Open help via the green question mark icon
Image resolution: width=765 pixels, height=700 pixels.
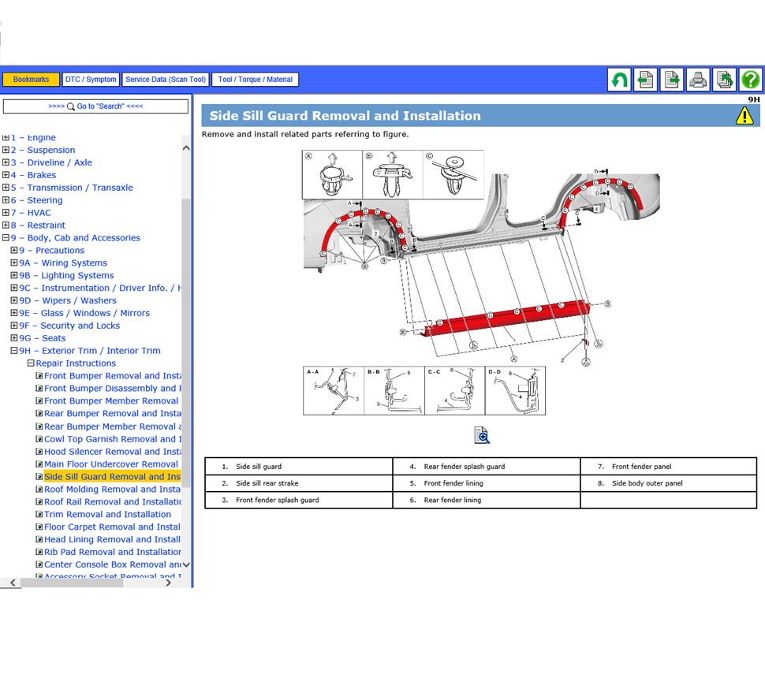[750, 80]
